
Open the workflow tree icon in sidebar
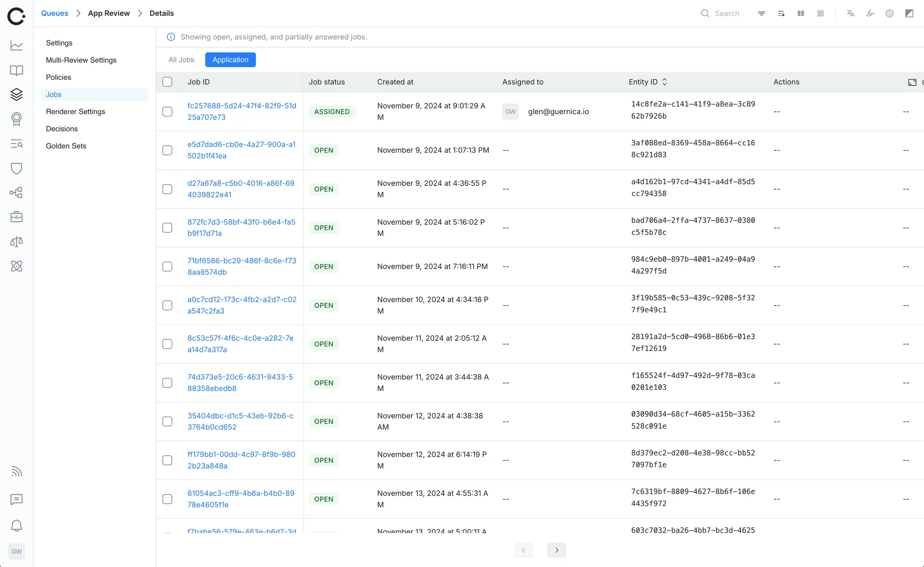(17, 193)
